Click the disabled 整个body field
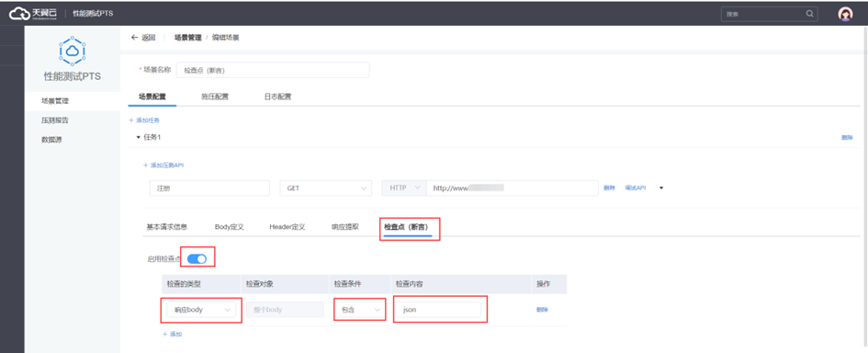This screenshot has width=868, height=353. (x=285, y=310)
